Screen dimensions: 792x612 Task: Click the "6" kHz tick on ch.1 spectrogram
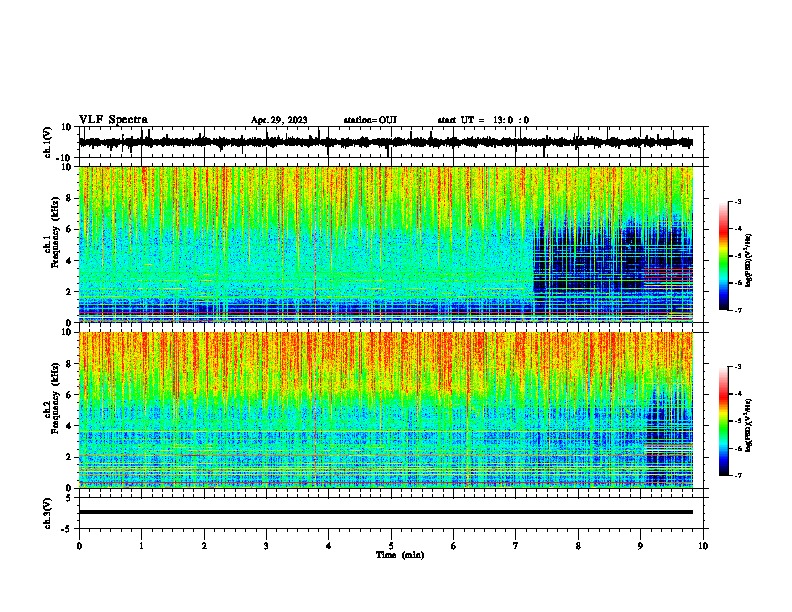(x=70, y=229)
